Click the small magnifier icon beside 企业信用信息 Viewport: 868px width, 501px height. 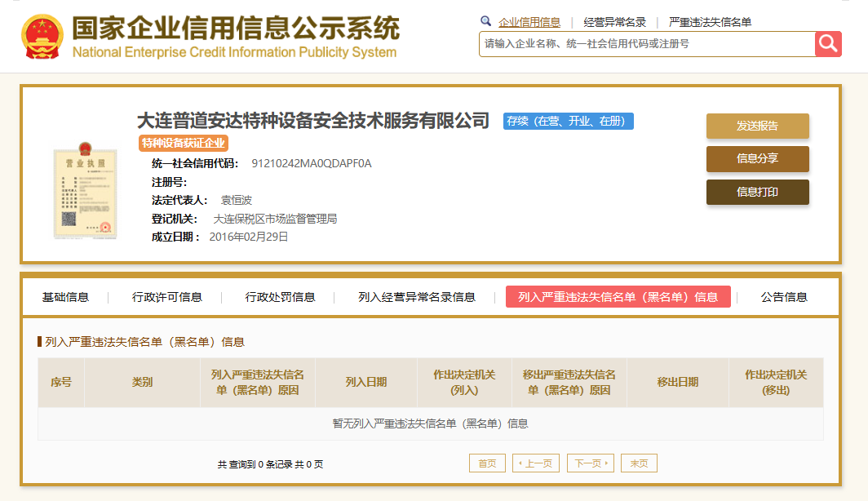[485, 21]
